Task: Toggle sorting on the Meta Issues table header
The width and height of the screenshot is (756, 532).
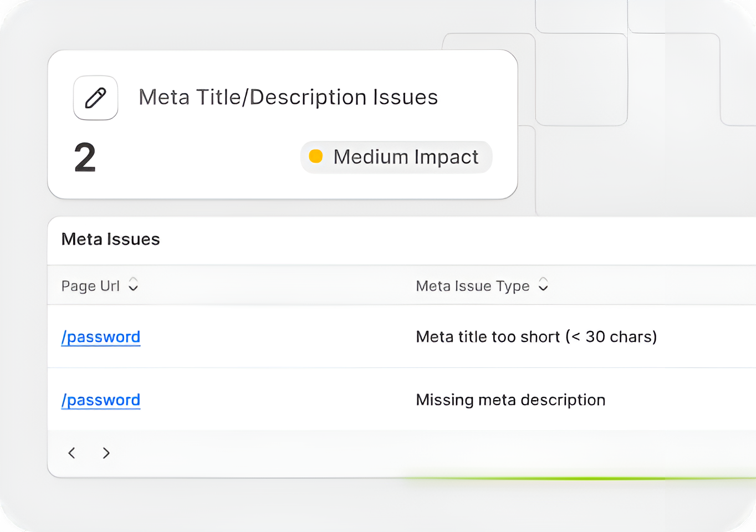Action: point(133,285)
